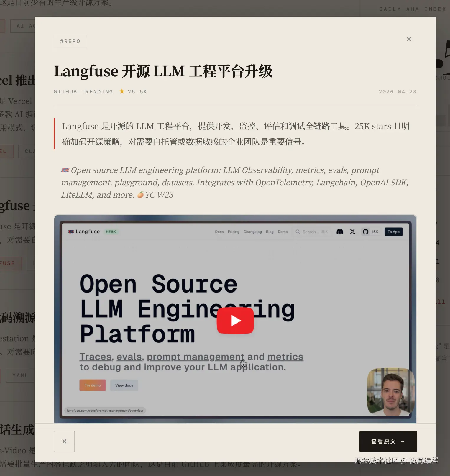Click the date 2026.04.23
Screen dimensions: 450x476
(x=398, y=92)
